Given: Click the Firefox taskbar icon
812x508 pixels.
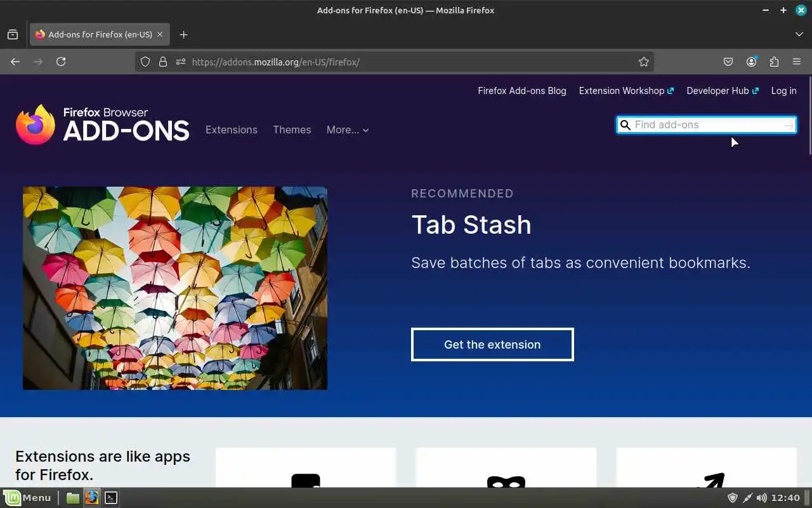Looking at the screenshot, I should click(92, 498).
